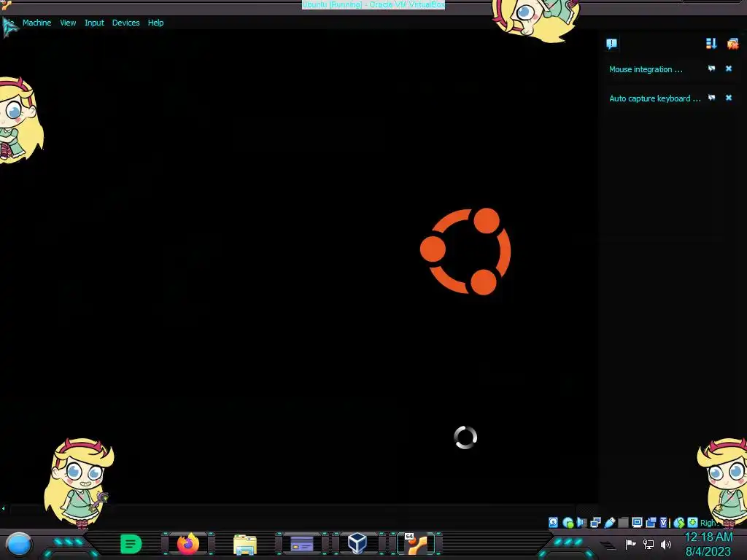
Task: Open Firefox from the taskbar
Action: click(x=188, y=544)
